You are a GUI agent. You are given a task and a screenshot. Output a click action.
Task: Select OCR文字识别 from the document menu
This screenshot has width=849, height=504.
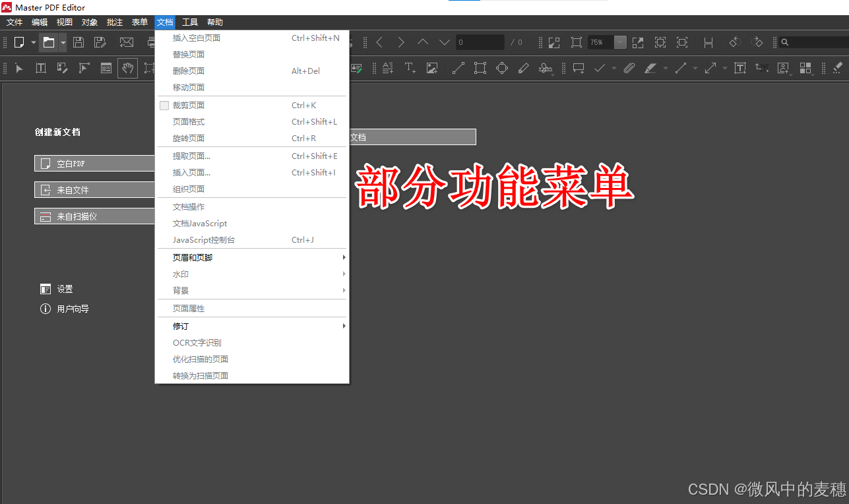click(199, 342)
